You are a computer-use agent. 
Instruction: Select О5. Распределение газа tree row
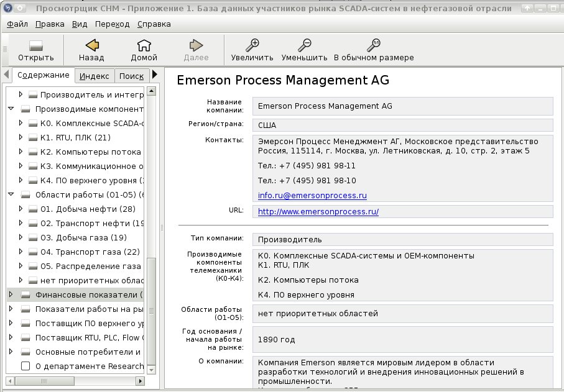pos(75,267)
